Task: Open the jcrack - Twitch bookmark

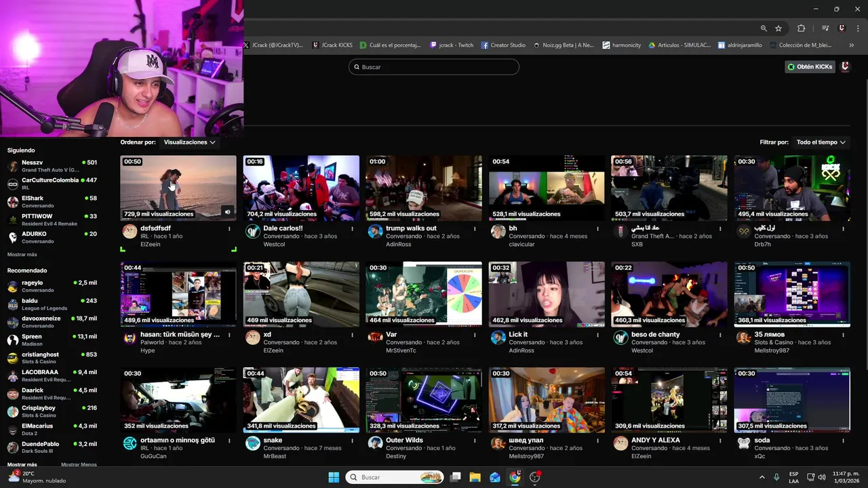Action: [x=452, y=45]
